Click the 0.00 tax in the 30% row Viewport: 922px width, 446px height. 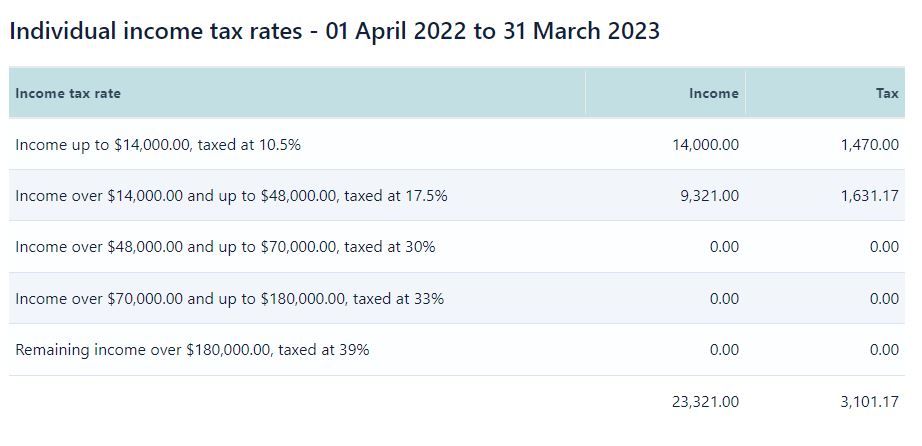pyautogui.click(x=884, y=247)
